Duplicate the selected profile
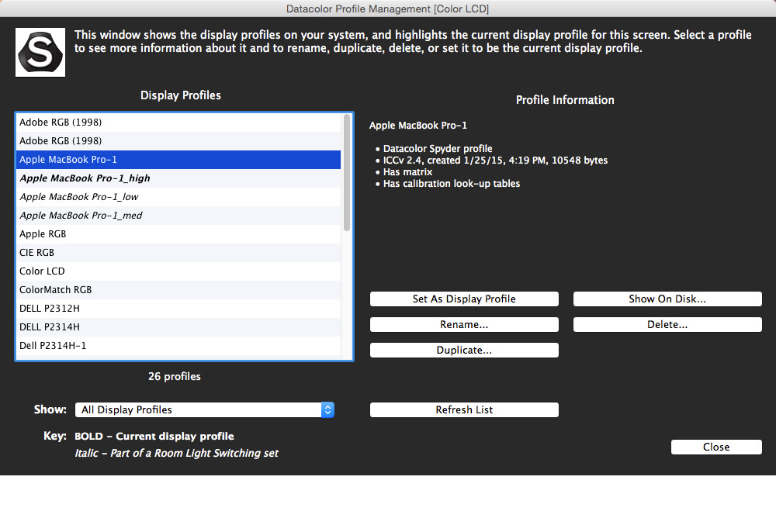Screen dimensions: 776x532 464,351
